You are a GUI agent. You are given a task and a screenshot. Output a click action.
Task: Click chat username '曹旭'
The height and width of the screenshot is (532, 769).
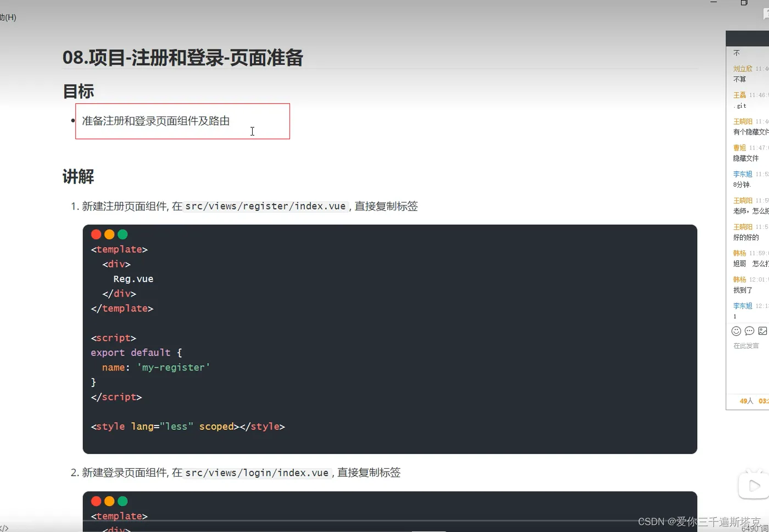740,148
